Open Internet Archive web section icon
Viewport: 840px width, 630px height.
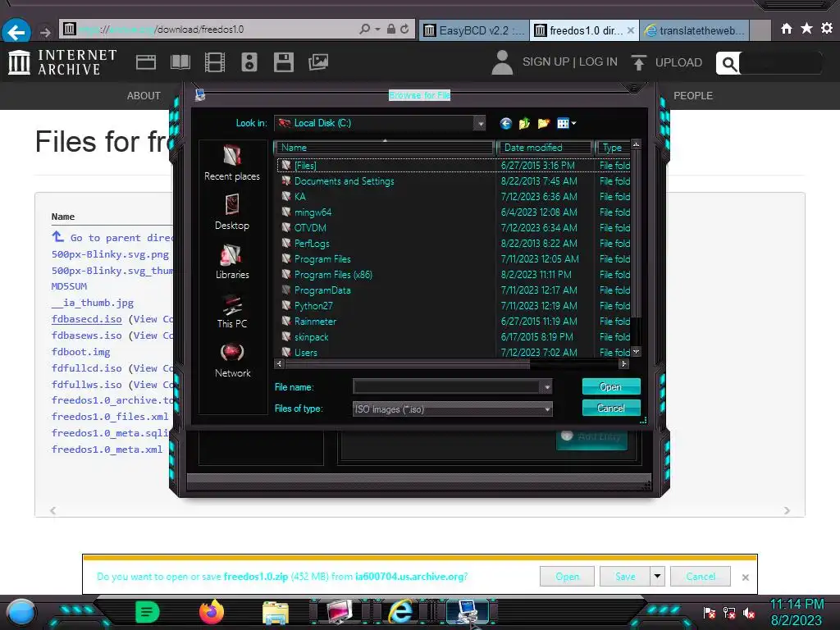[146, 62]
